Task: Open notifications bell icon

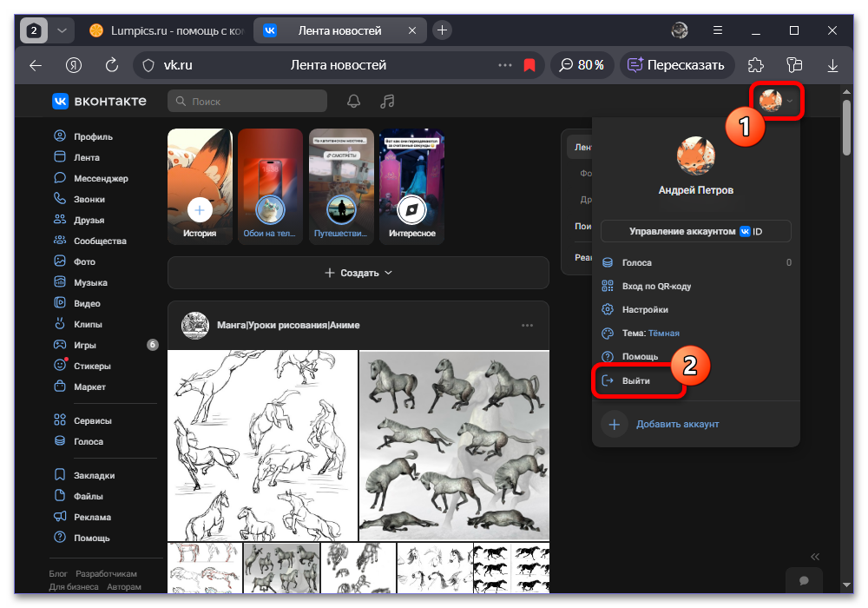Action: point(354,102)
